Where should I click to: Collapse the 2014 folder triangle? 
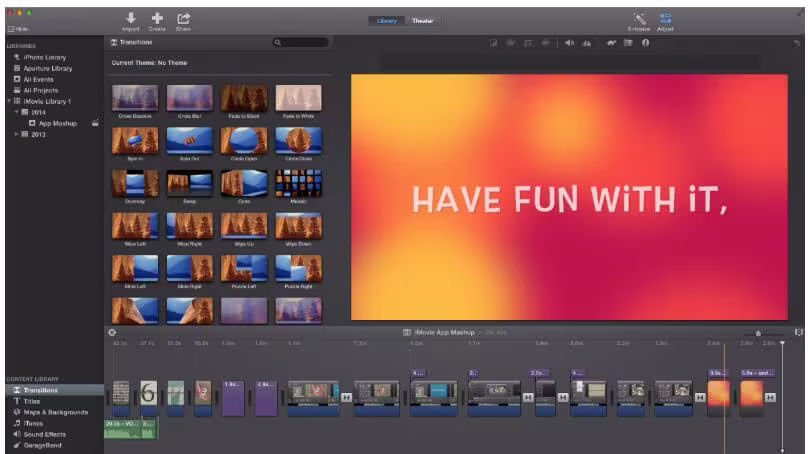pos(16,112)
